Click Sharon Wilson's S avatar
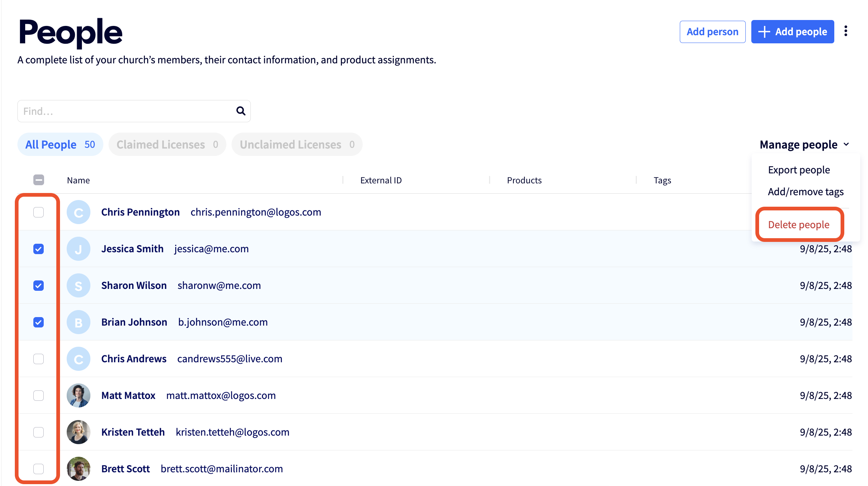868x486 pixels. tap(79, 286)
